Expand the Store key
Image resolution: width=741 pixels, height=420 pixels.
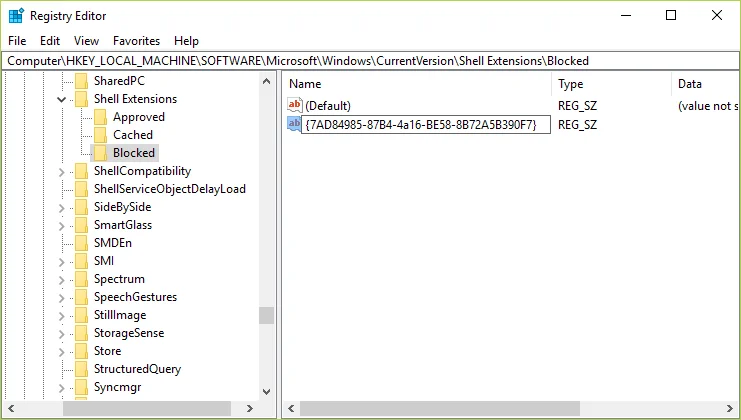pos(61,352)
